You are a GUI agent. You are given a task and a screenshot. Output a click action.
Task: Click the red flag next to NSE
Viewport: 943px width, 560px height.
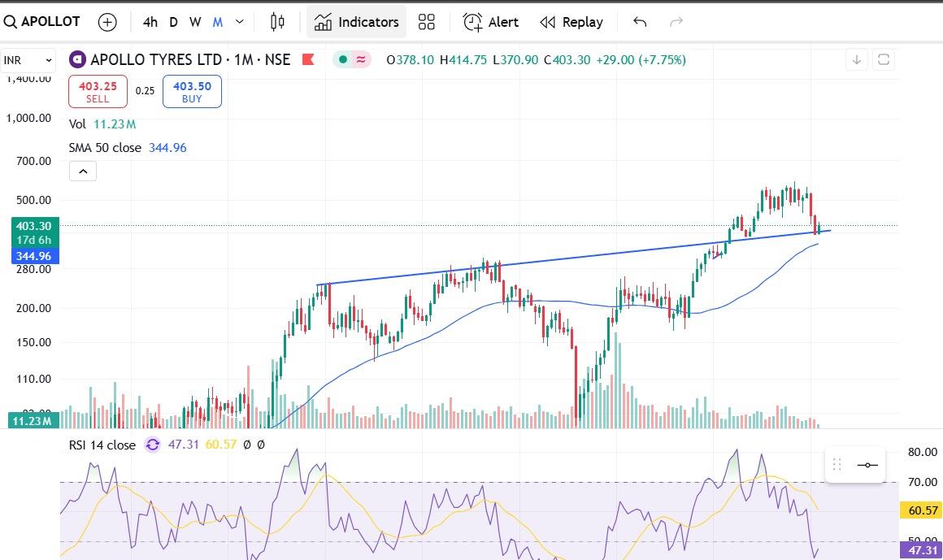(x=308, y=59)
